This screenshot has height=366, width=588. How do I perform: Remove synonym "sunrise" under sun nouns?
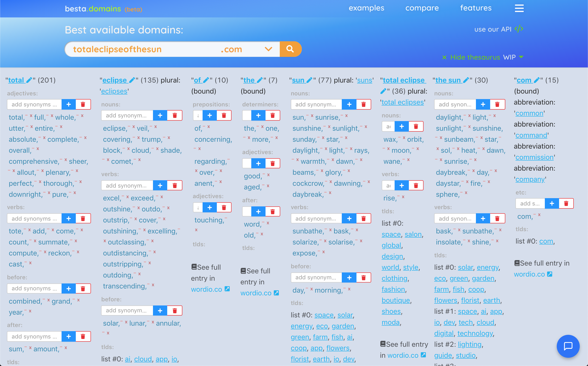(x=346, y=116)
